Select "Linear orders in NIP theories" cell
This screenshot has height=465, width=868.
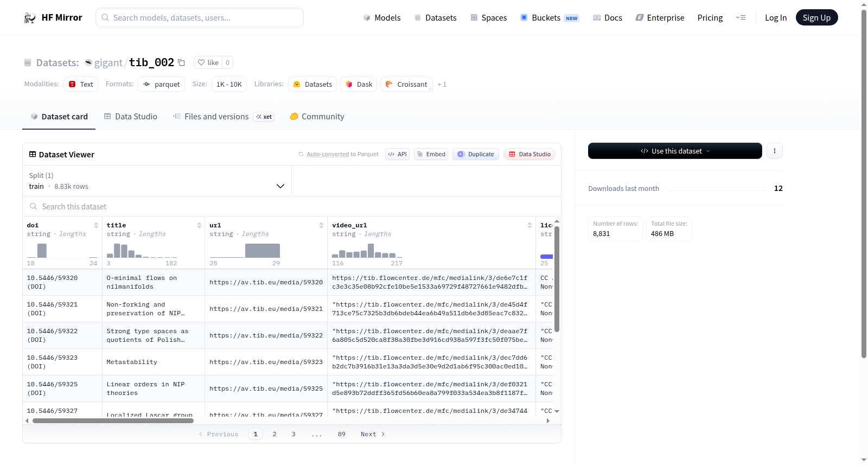coord(154,388)
